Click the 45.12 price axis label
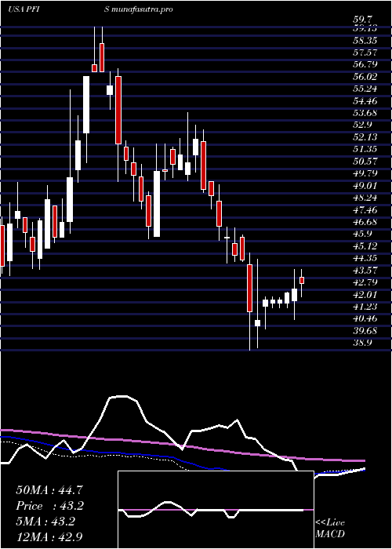The width and height of the screenshot is (392, 549). (364, 245)
